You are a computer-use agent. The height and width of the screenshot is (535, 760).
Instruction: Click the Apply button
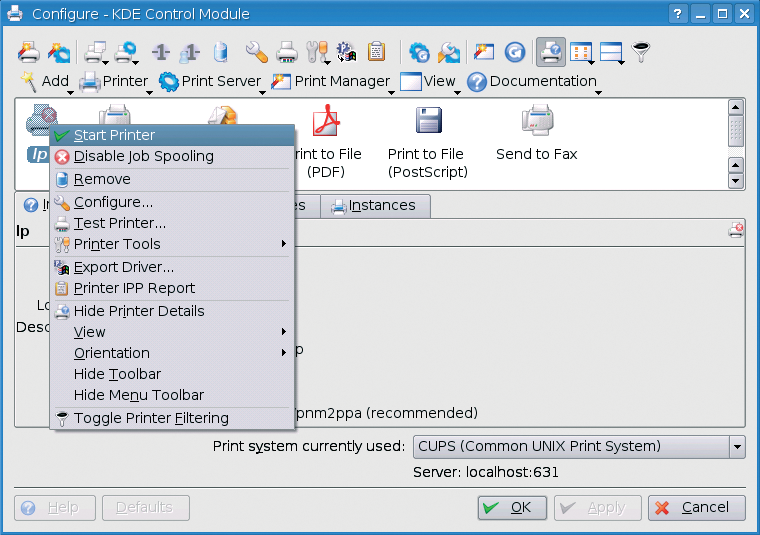pyautogui.click(x=598, y=507)
